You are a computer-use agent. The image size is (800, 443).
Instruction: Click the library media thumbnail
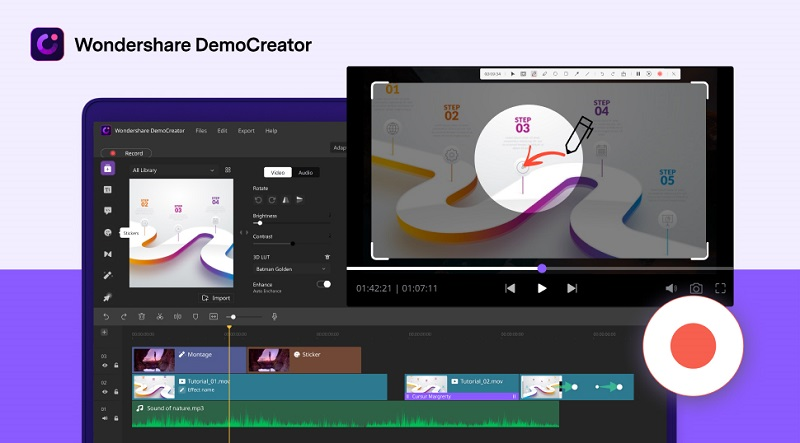coord(181,233)
